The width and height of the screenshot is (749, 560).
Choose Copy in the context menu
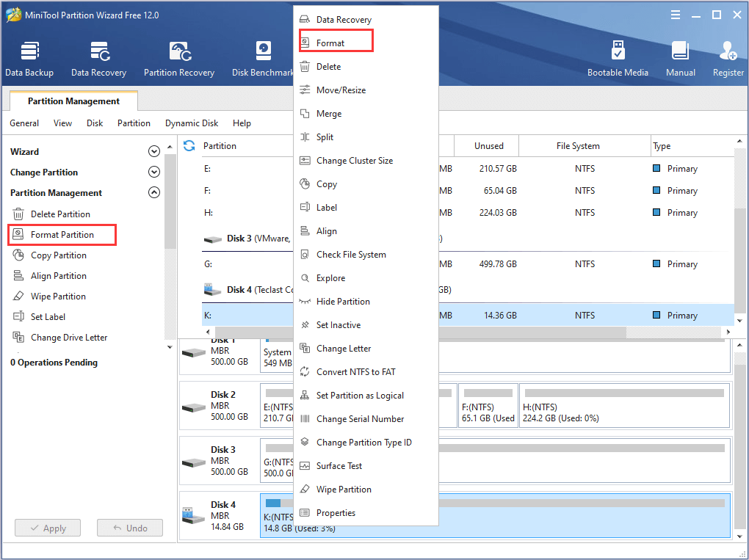366,183
